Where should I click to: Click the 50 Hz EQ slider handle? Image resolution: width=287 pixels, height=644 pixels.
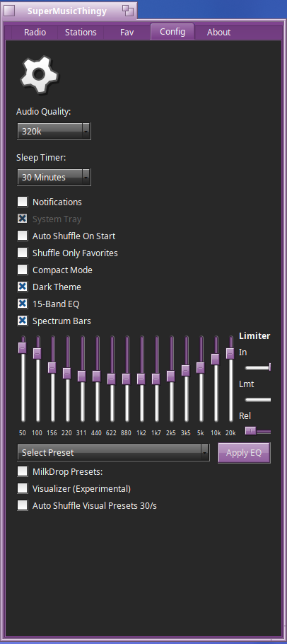point(23,347)
